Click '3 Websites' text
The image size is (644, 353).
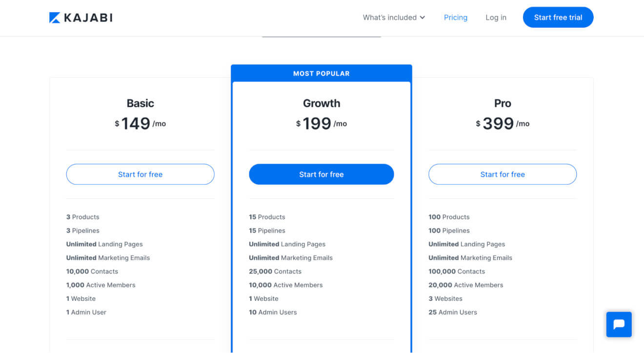[445, 299]
